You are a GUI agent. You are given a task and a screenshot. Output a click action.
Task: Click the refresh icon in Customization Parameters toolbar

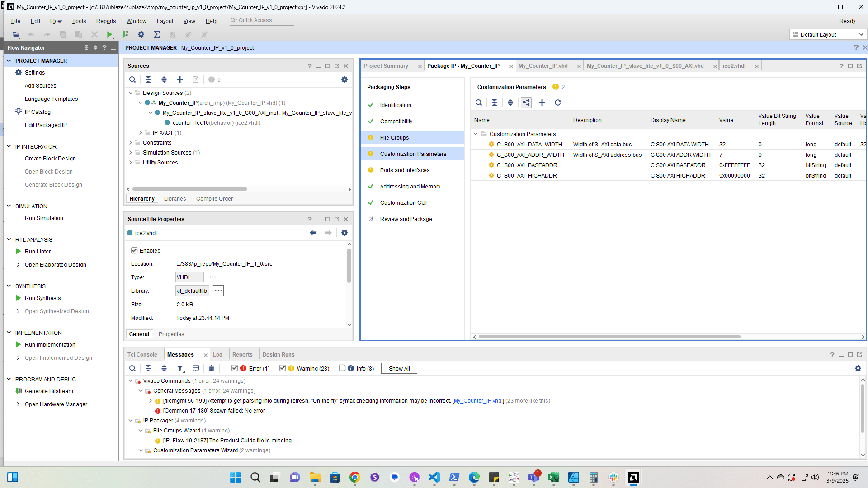pos(558,103)
